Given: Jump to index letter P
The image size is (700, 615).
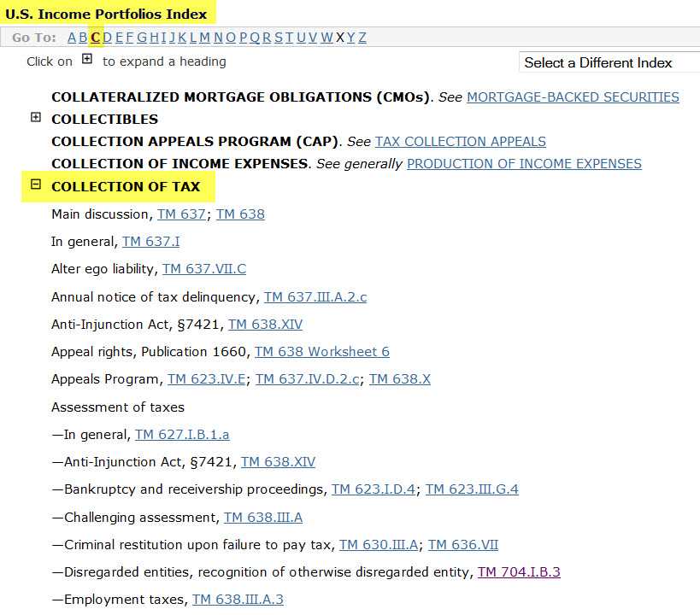Looking at the screenshot, I should [244, 38].
